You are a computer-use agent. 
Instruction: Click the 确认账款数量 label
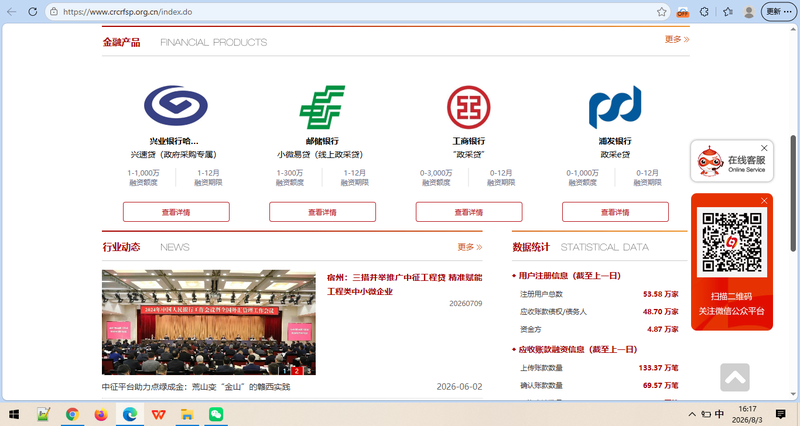point(541,386)
